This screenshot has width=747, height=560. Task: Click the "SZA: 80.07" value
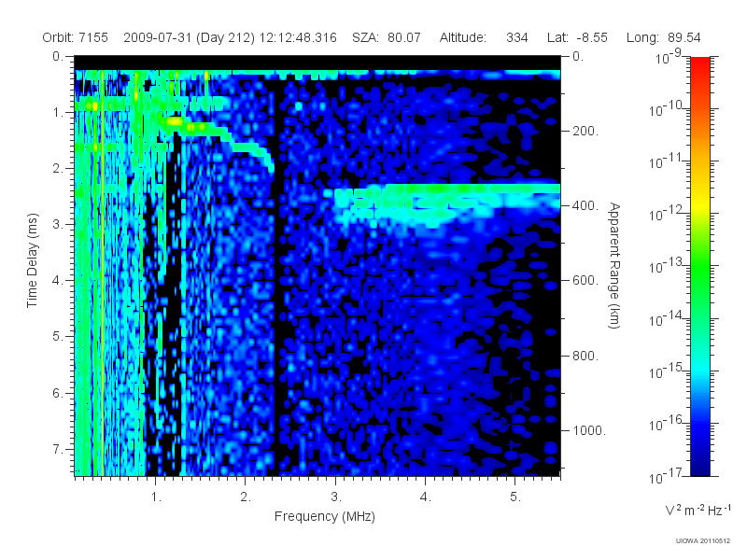(387, 37)
